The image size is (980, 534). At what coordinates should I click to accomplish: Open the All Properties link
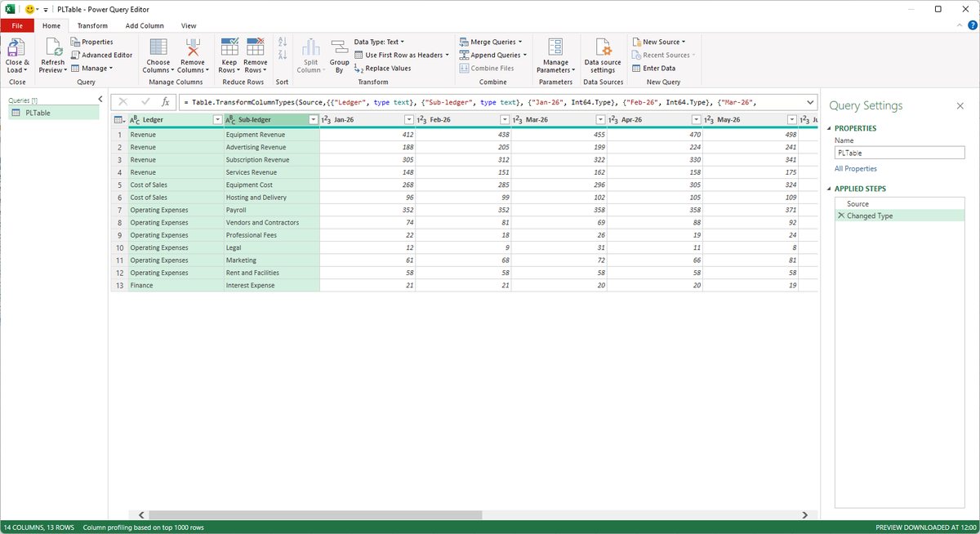pyautogui.click(x=856, y=169)
